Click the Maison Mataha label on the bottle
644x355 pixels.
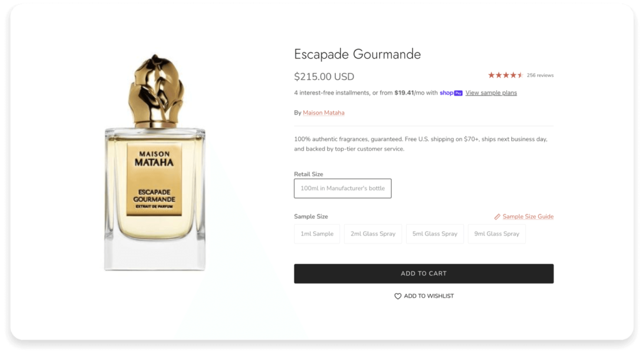155,158
